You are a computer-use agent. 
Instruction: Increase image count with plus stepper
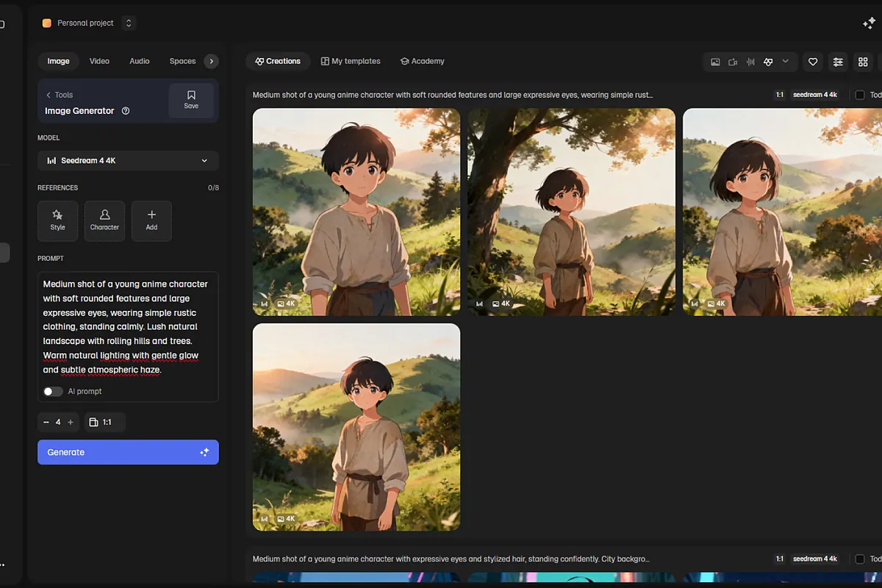coord(71,422)
